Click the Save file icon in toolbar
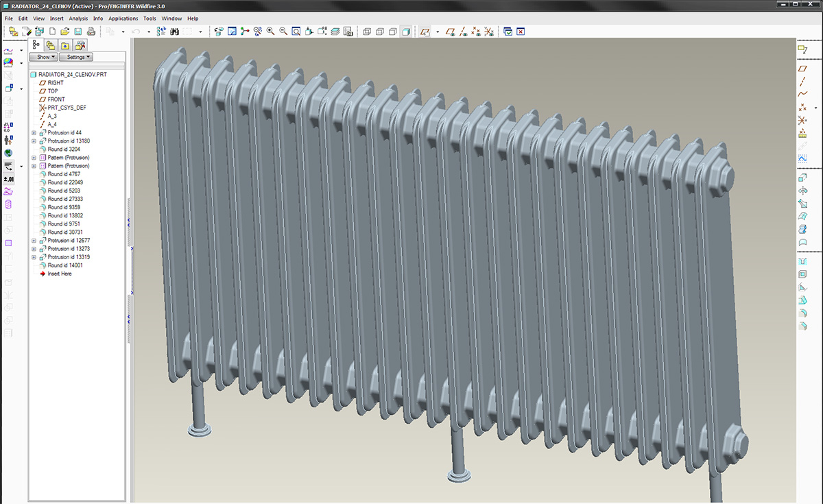This screenshot has width=823, height=504. [77, 32]
